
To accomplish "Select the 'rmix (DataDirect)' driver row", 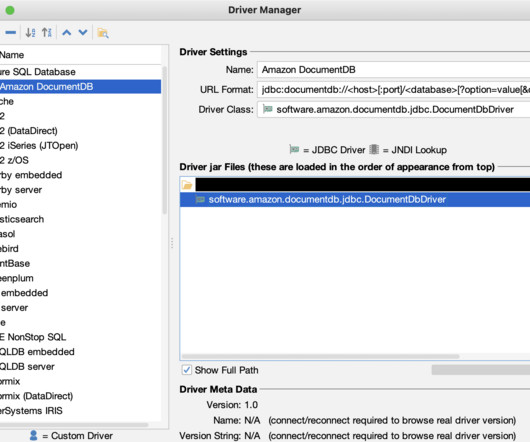I will click(80, 396).
